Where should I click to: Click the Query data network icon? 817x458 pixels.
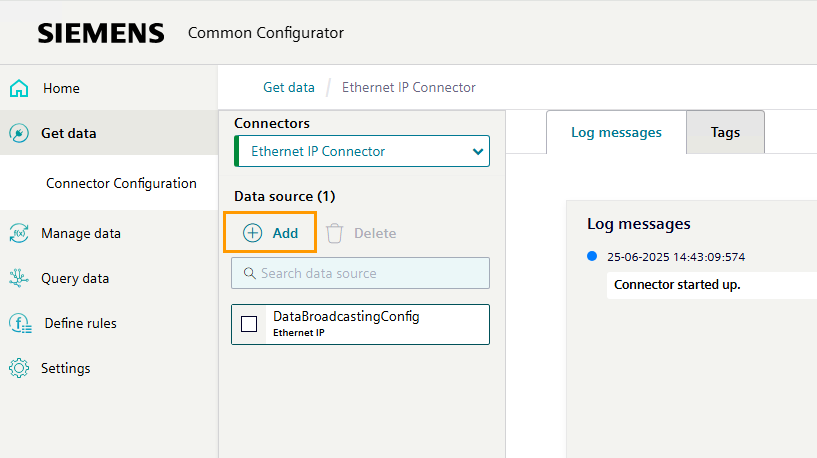19,278
